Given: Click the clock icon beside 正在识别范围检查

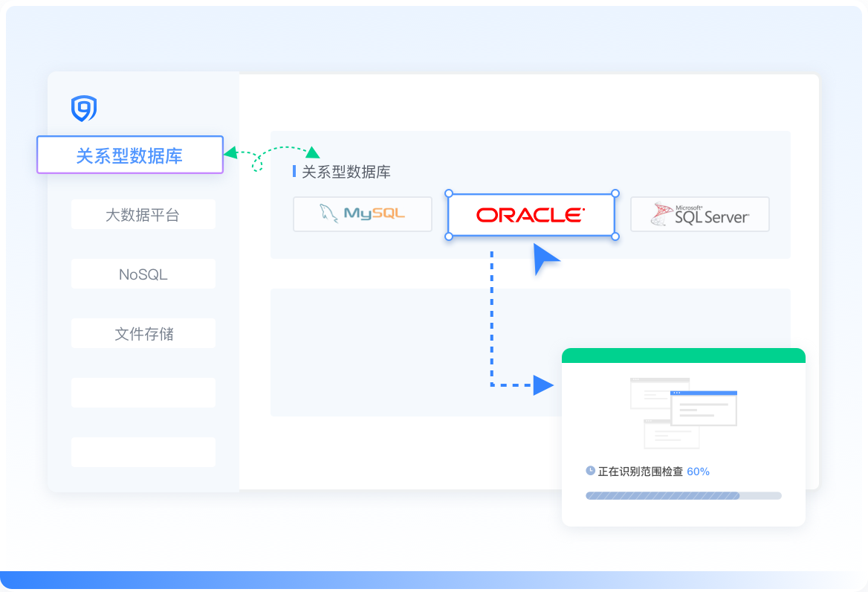Looking at the screenshot, I should (590, 471).
